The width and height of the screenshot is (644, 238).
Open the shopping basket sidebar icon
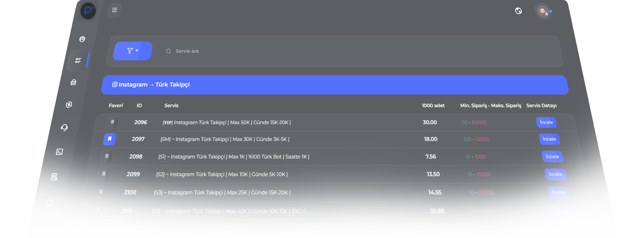click(74, 82)
